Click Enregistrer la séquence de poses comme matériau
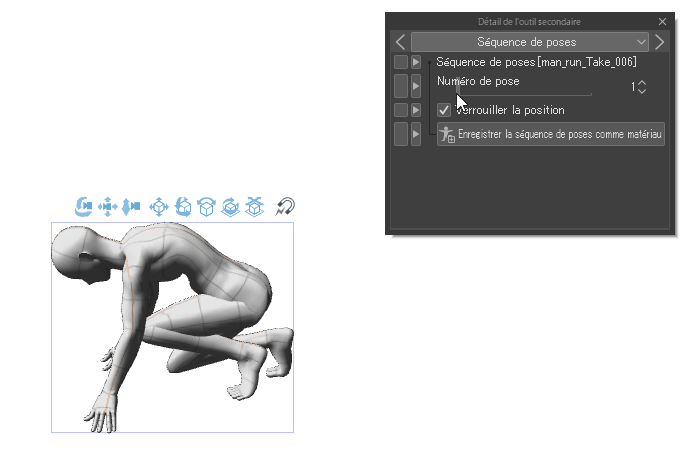The height and width of the screenshot is (450, 680). point(551,134)
